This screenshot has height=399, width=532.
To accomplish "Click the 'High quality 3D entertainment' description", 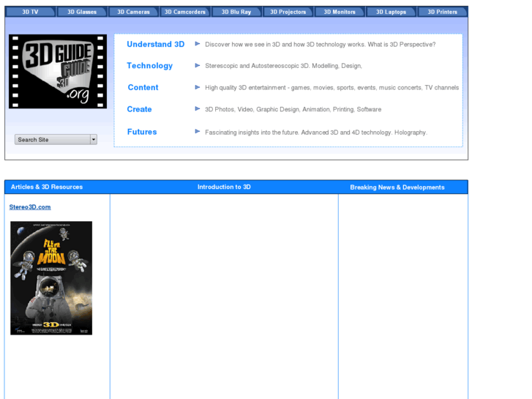I will (331, 88).
